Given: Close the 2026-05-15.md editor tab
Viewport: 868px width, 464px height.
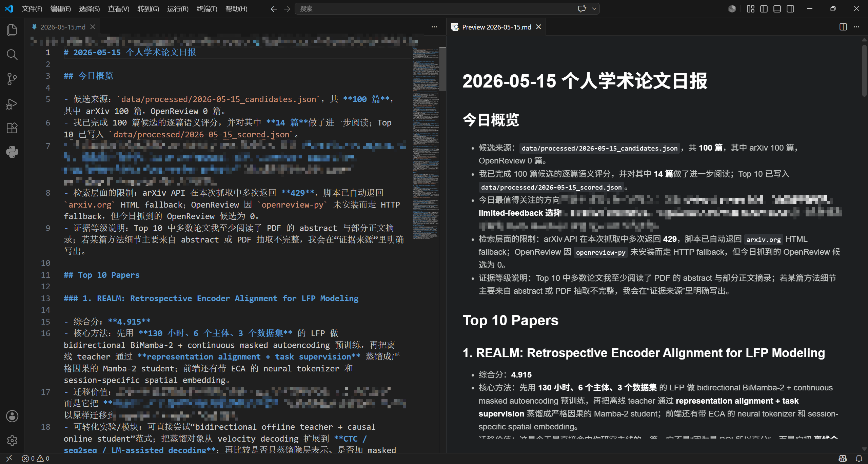Looking at the screenshot, I should tap(93, 27).
